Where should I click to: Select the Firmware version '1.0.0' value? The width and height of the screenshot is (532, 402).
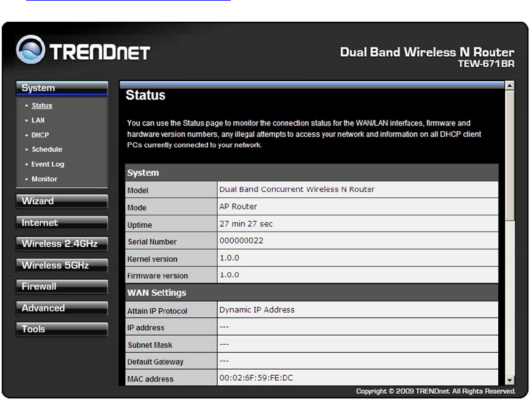point(229,275)
